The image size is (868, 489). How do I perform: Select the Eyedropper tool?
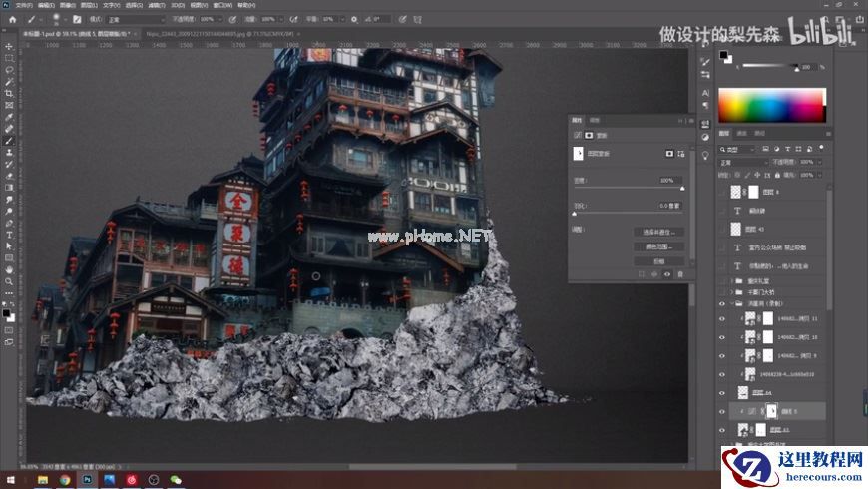coord(9,117)
